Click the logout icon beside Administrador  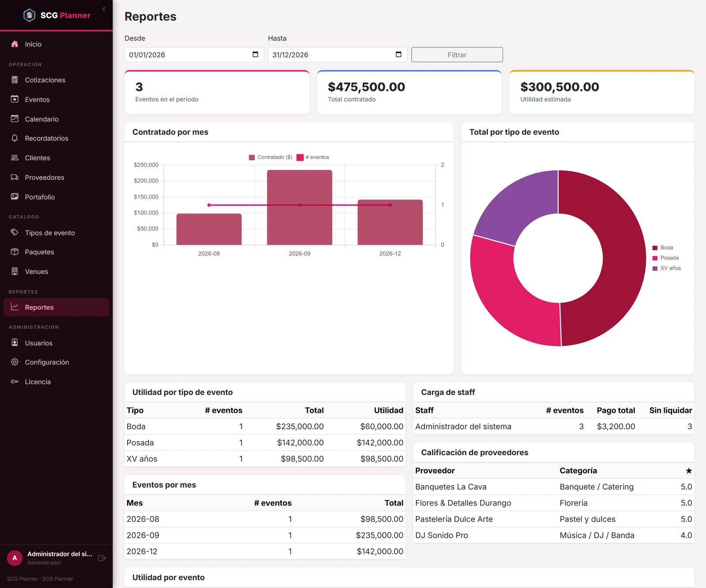tap(102, 558)
